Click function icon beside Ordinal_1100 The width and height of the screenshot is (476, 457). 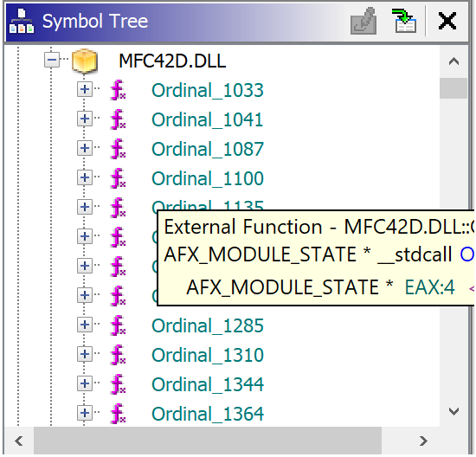pyautogui.click(x=118, y=178)
